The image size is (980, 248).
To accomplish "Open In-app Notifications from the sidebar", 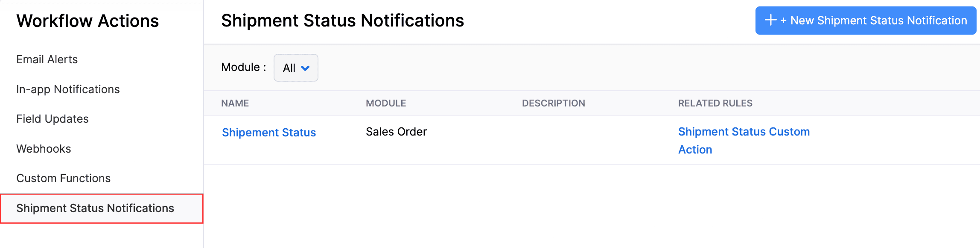I will click(67, 89).
